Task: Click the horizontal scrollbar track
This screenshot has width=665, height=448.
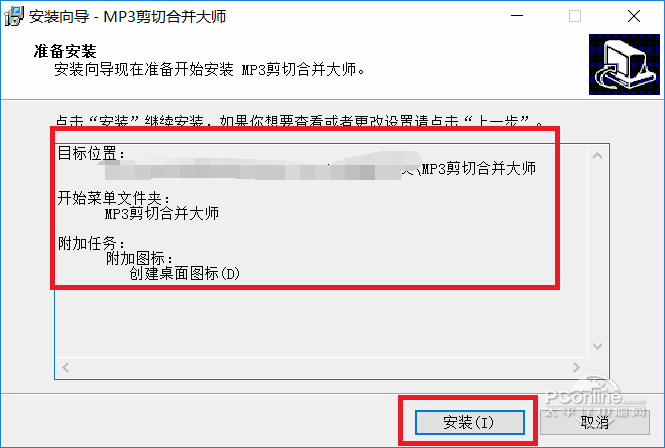Action: [321, 367]
